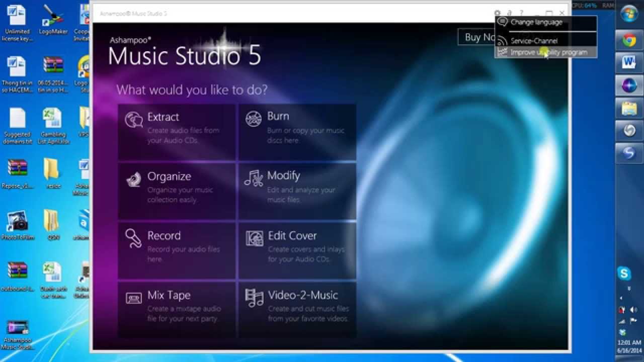Click the Edit Cover disc icon

pos(254,238)
